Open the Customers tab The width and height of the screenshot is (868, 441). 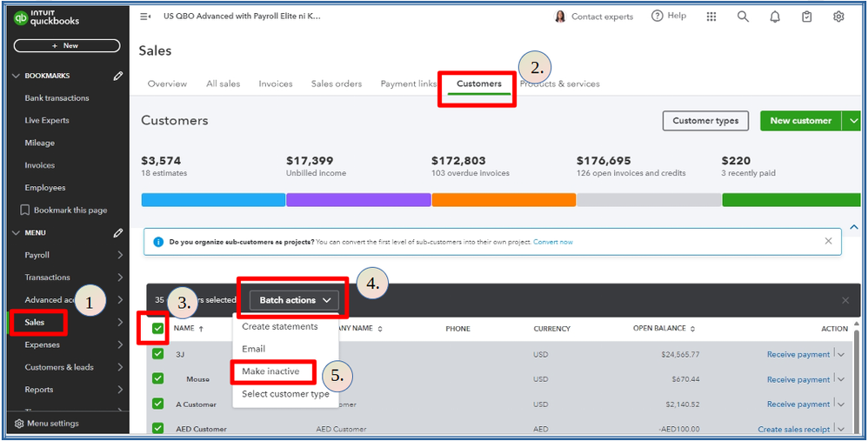coord(479,84)
